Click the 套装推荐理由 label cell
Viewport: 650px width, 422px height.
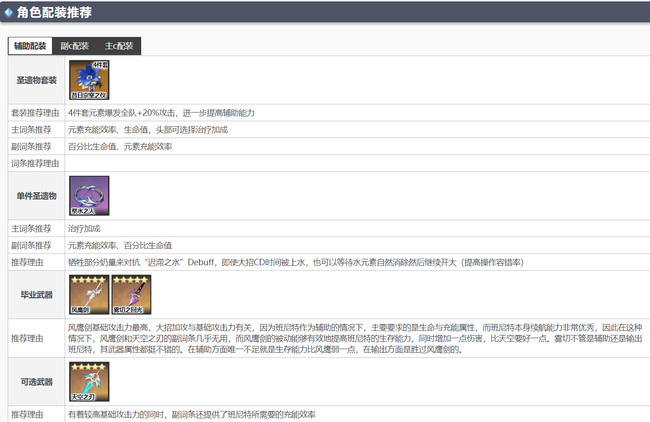(35, 113)
